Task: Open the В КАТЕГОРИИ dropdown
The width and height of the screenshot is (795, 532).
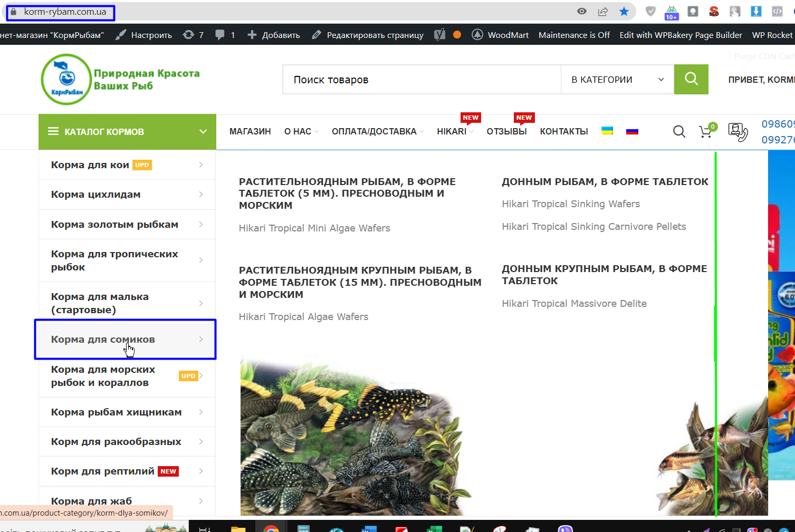Action: coord(617,80)
